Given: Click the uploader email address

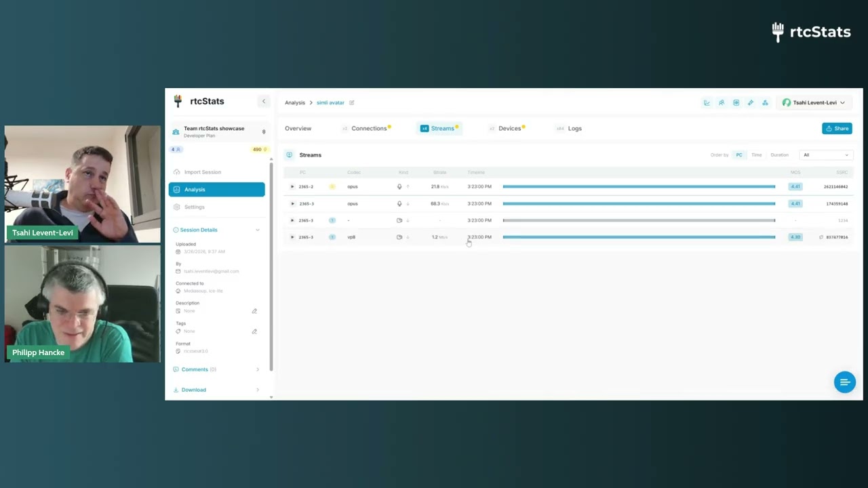Looking at the screenshot, I should click(211, 271).
